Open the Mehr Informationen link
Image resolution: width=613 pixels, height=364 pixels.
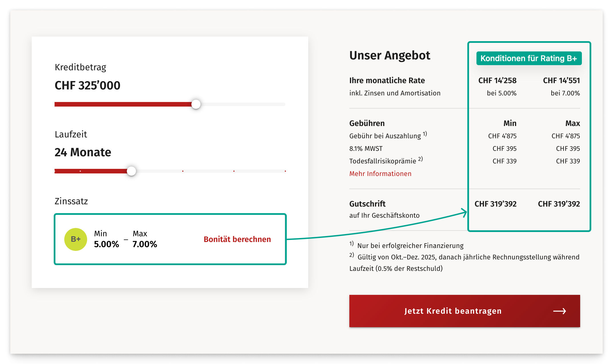click(380, 174)
